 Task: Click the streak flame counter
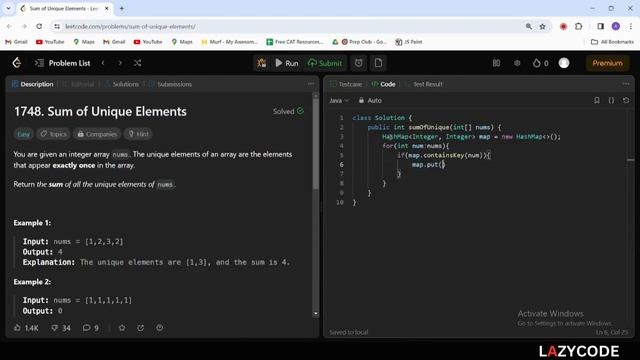click(540, 63)
